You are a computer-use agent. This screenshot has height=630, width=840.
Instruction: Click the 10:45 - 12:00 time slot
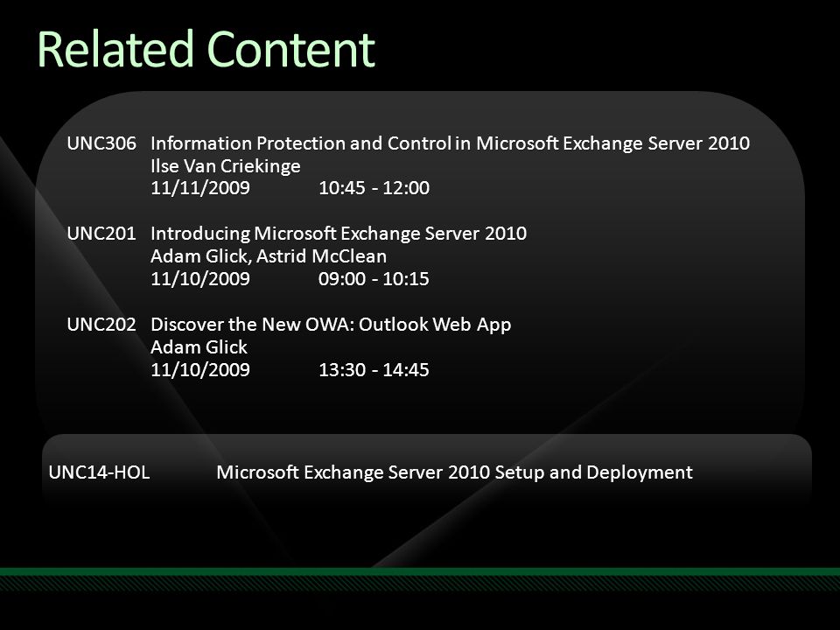[x=374, y=188]
